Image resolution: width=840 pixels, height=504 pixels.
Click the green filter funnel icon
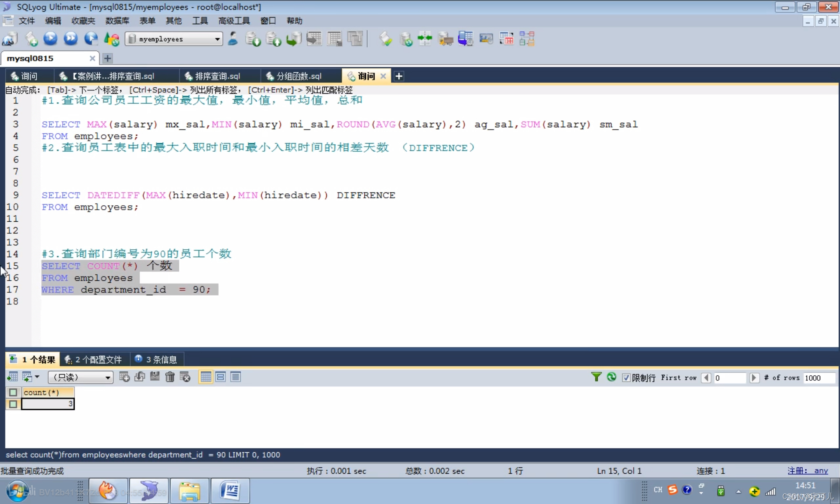click(596, 377)
